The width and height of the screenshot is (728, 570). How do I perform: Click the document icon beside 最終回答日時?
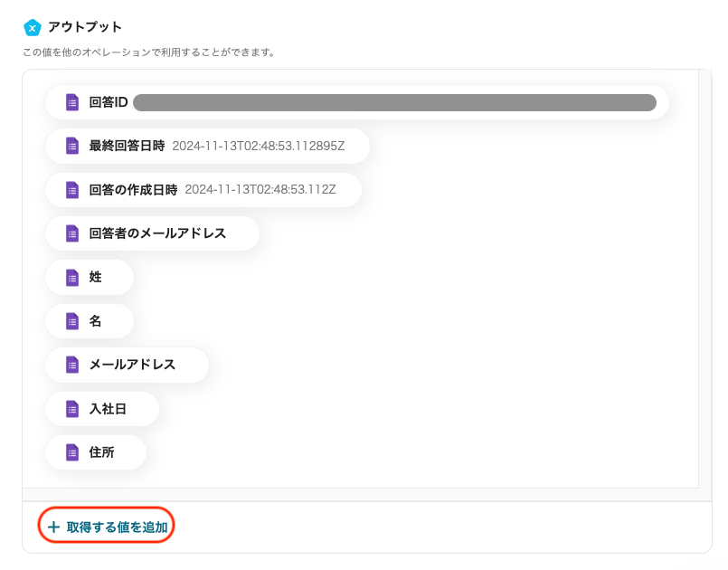pyautogui.click(x=71, y=146)
